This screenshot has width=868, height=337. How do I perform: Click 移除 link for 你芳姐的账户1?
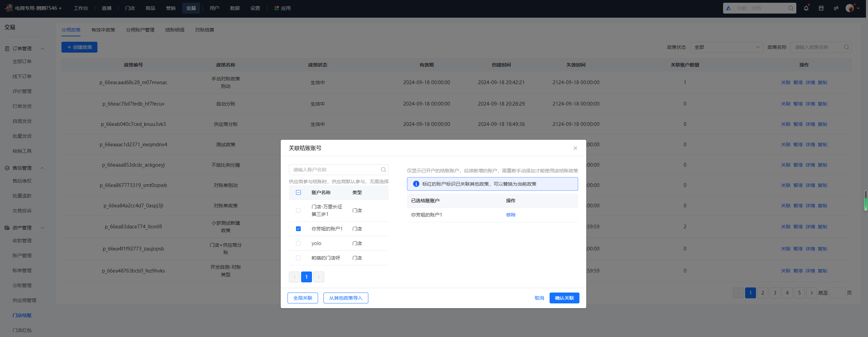tap(511, 215)
